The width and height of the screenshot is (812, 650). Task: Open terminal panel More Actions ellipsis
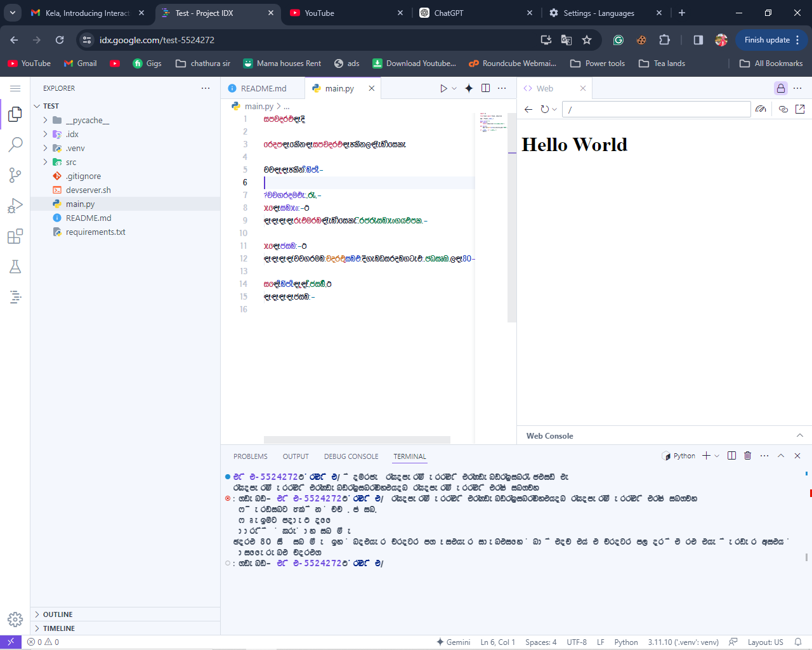coord(764,456)
